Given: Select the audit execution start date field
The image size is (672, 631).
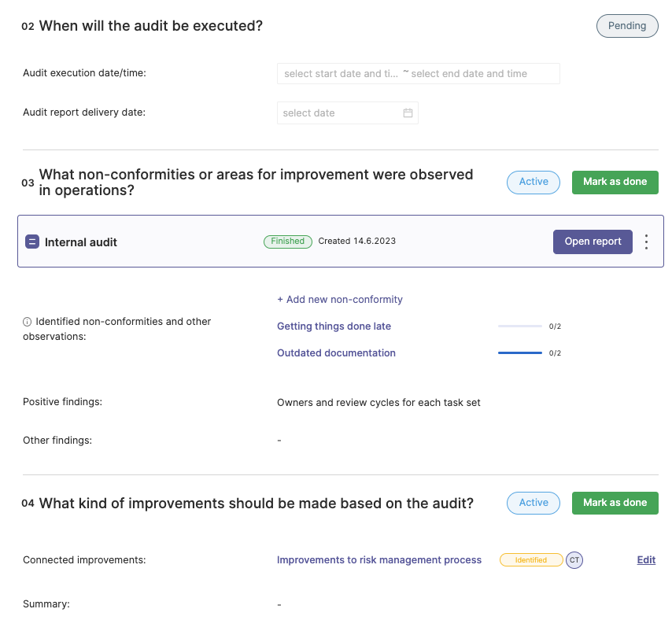Looking at the screenshot, I should point(341,74).
